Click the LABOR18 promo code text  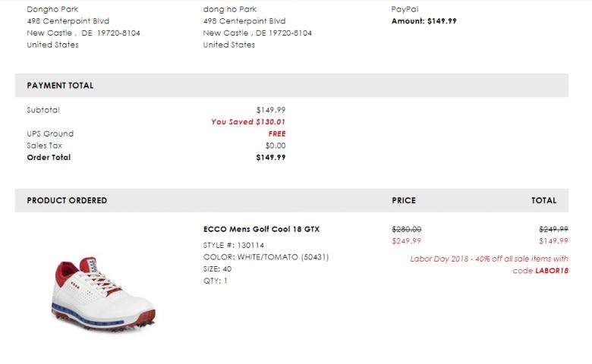coord(552,271)
